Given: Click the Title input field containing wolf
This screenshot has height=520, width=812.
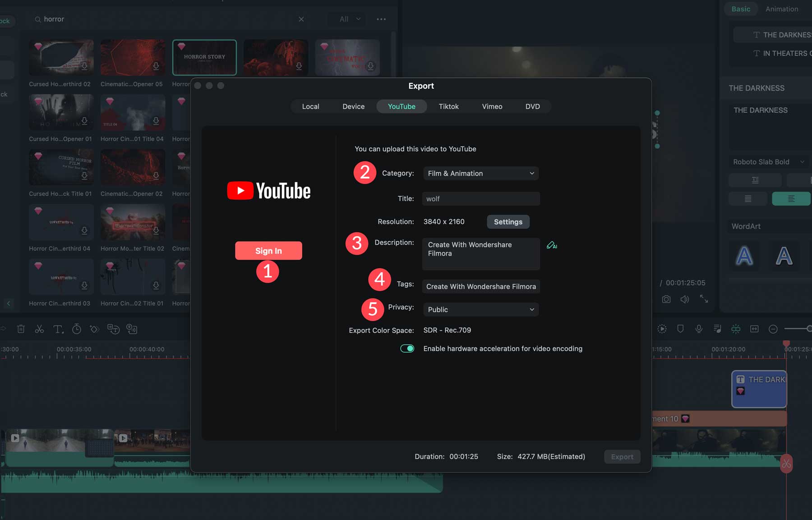Looking at the screenshot, I should 480,199.
